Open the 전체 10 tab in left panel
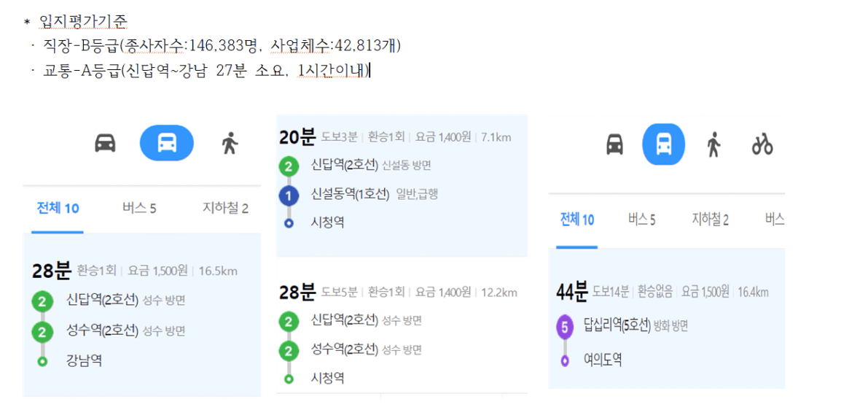 (58, 209)
